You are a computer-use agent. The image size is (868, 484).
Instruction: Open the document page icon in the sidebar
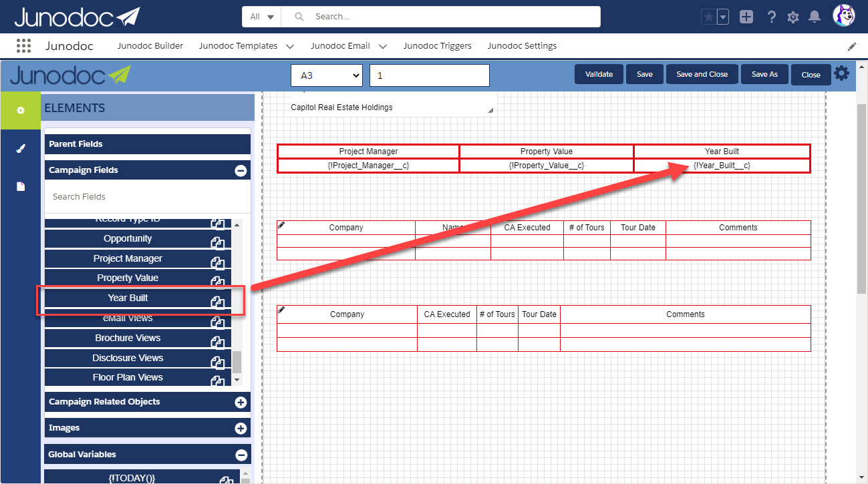click(21, 186)
